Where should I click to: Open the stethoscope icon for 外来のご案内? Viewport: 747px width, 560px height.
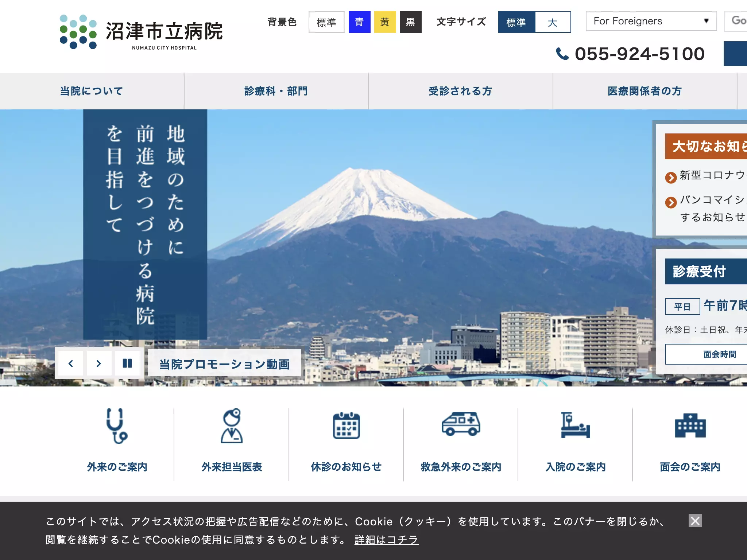tap(117, 426)
